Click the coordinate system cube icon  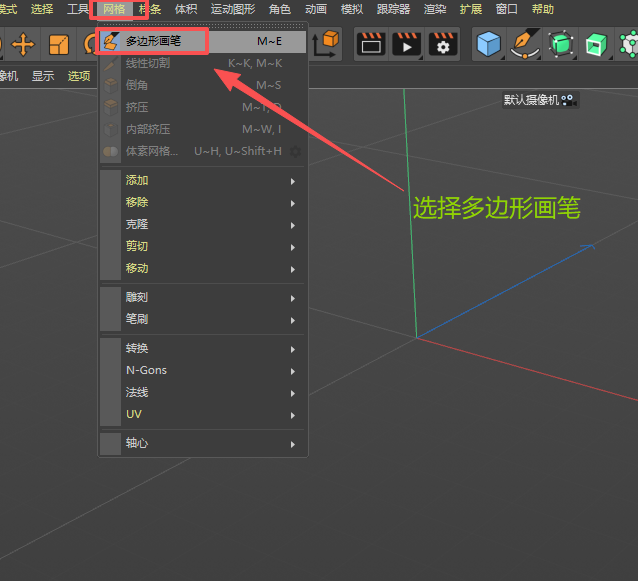coord(326,44)
